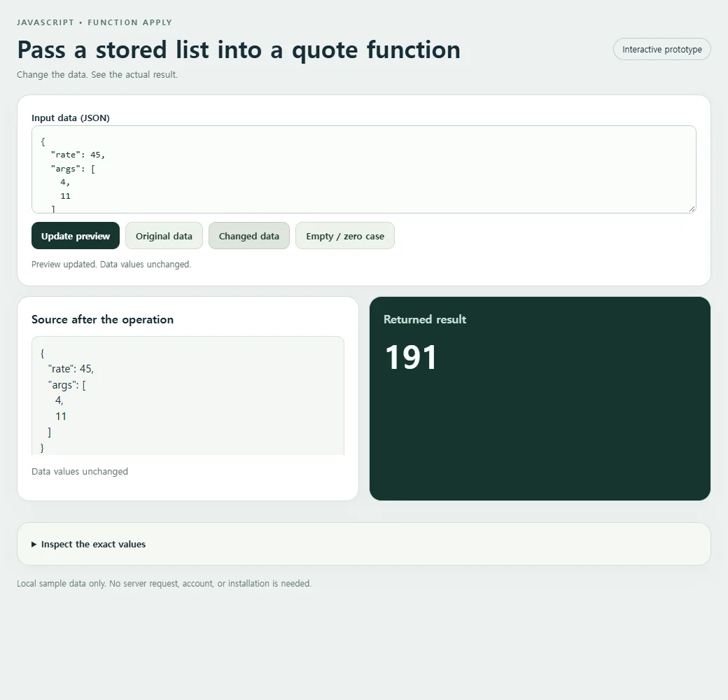
Task: Click the Update preview button
Action: tap(75, 236)
